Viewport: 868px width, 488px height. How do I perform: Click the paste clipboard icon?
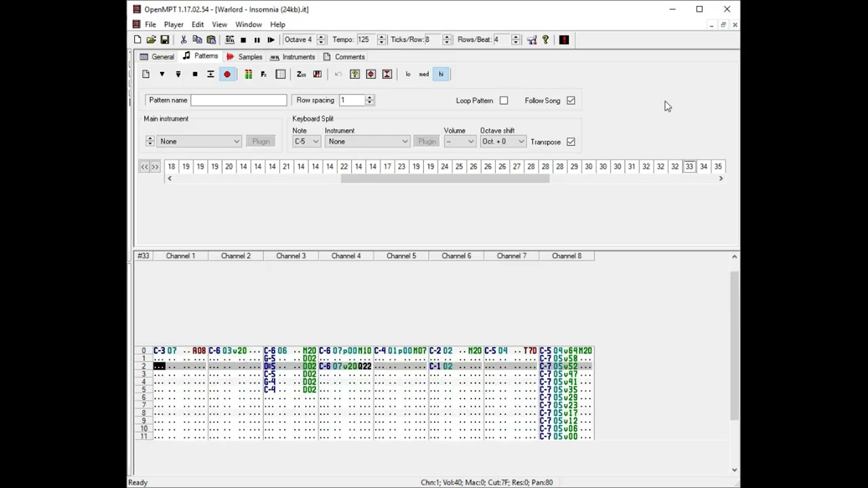tap(212, 40)
